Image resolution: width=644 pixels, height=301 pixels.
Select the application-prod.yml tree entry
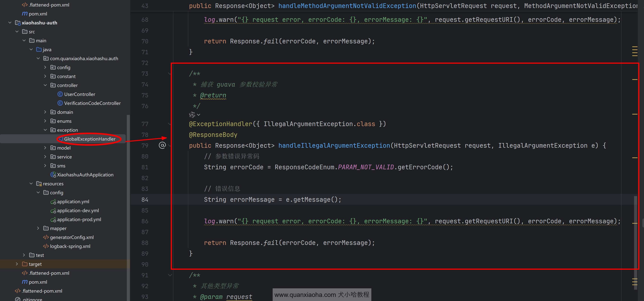click(79, 219)
